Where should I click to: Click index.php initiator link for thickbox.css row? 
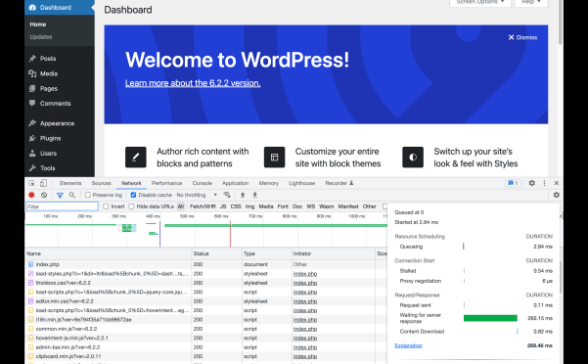coord(305,283)
